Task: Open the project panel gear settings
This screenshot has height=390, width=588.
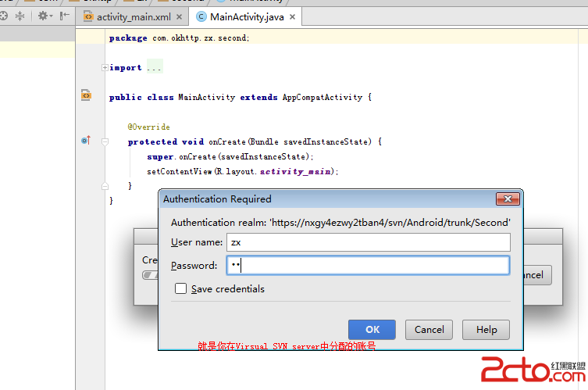Action: (45, 16)
